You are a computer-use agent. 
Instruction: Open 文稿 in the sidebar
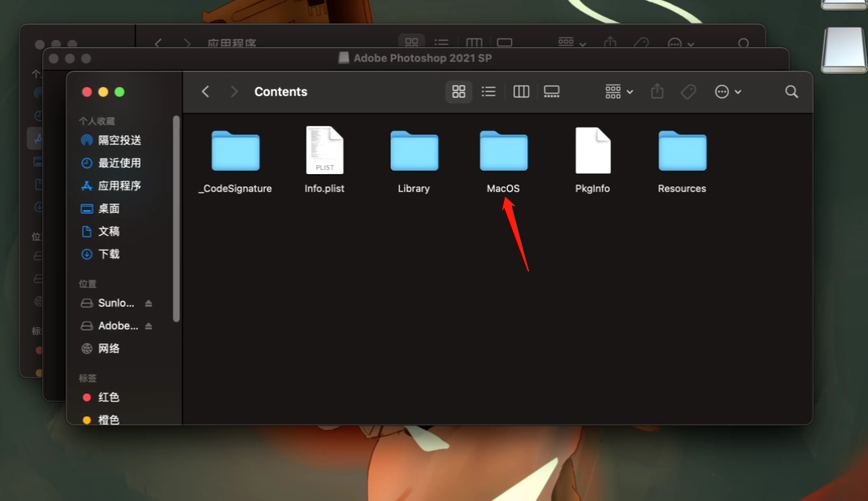[x=100, y=231]
